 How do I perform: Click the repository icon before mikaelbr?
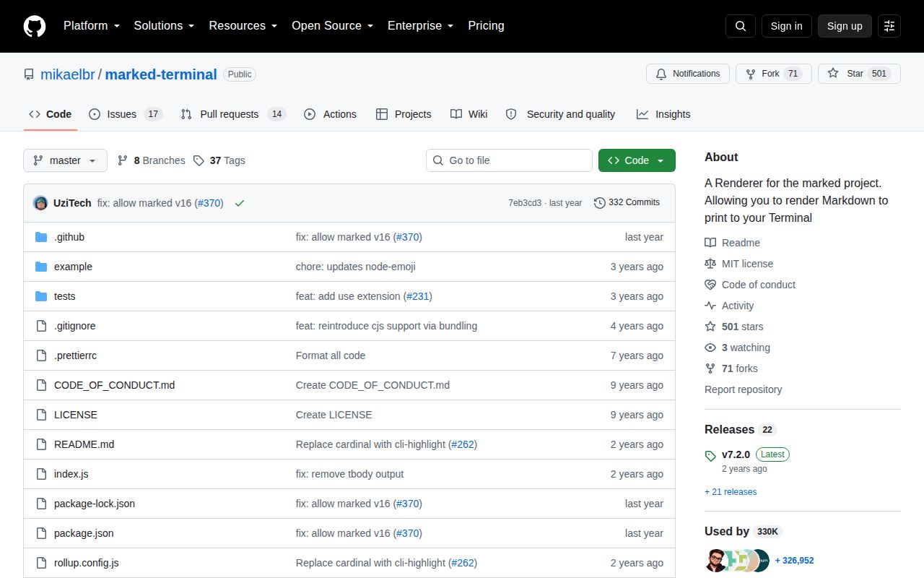point(29,74)
